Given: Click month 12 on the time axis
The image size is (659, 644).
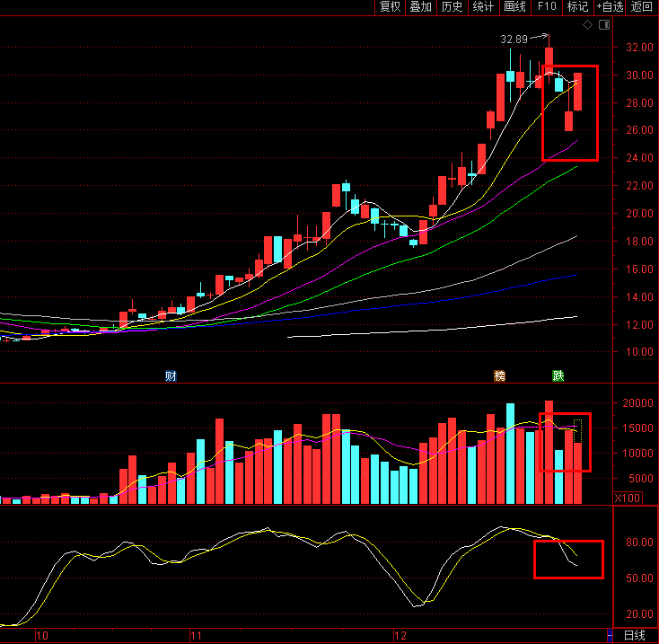Looking at the screenshot, I should tap(400, 636).
